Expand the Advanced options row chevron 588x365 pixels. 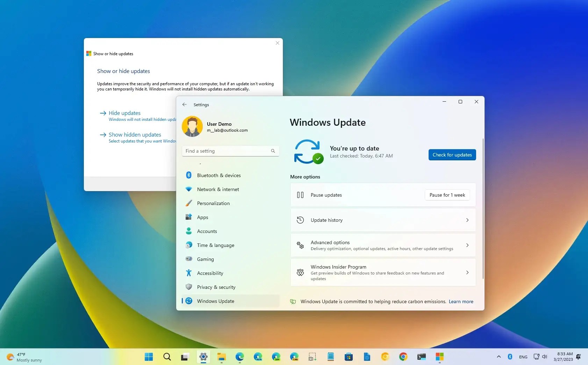(x=467, y=245)
